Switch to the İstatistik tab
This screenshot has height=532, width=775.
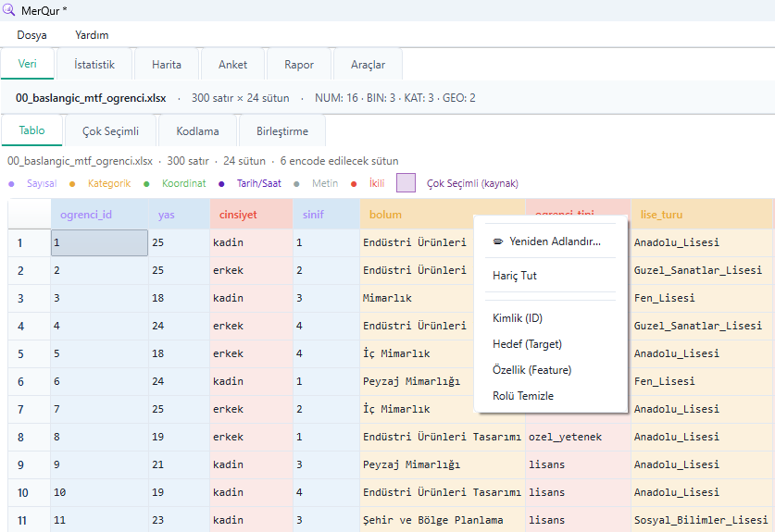coord(94,65)
